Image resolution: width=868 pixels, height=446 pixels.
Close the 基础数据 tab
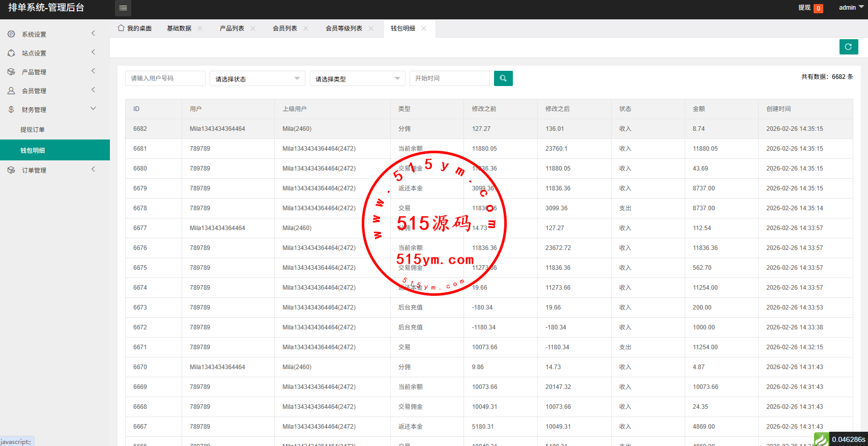pyautogui.click(x=200, y=29)
